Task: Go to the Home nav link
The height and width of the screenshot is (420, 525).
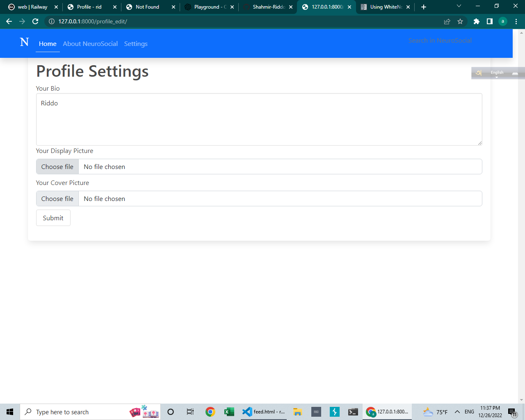Action: [48, 44]
